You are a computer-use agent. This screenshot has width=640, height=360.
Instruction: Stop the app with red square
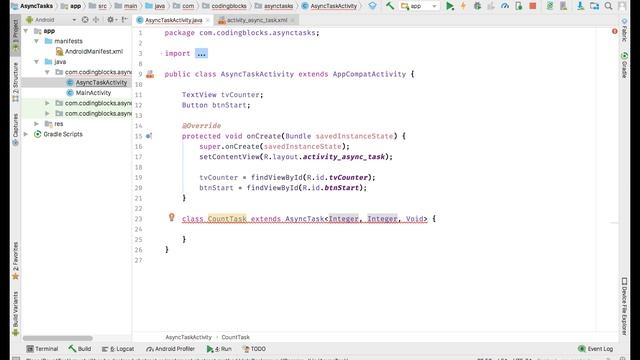pyautogui.click(x=533, y=6)
